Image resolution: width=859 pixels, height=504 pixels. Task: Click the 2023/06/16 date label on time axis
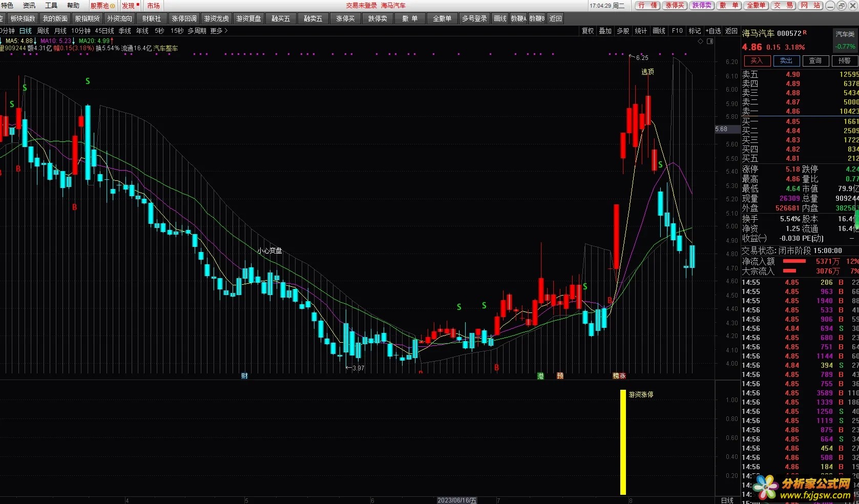click(x=457, y=500)
